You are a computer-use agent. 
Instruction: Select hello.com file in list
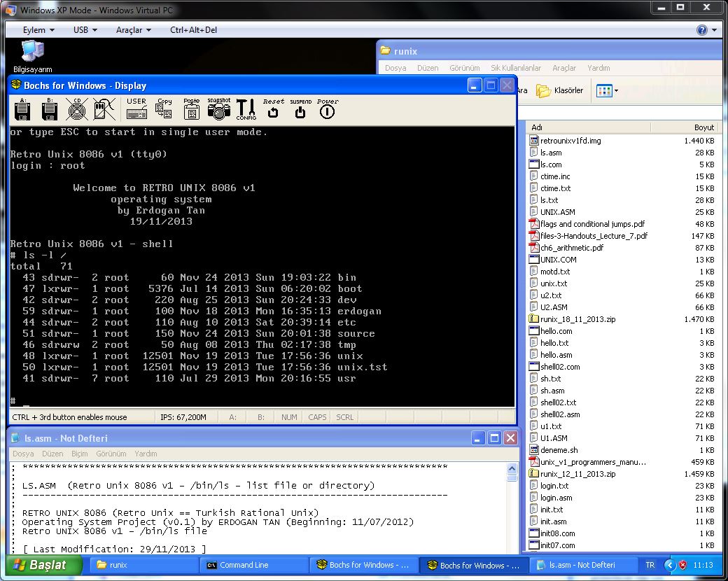pos(556,331)
